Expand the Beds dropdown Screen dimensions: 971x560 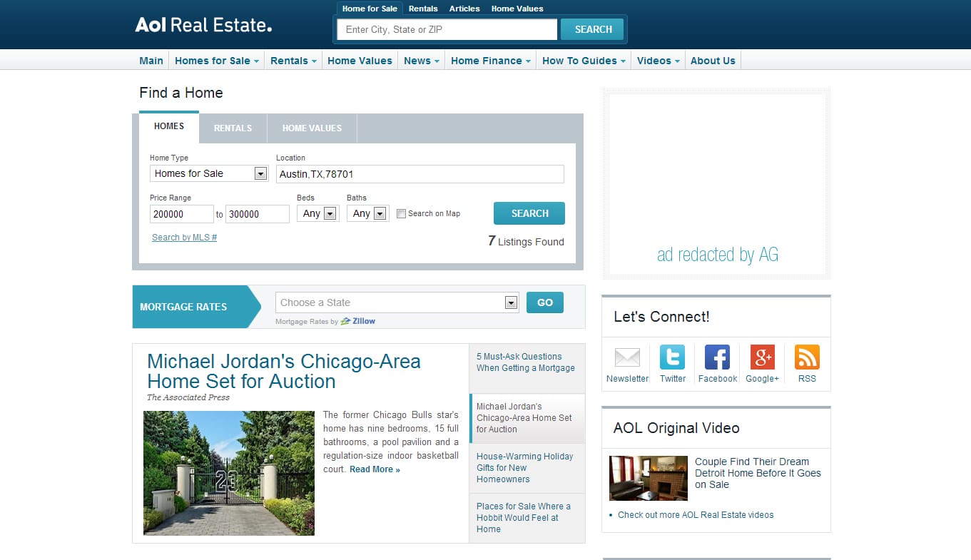point(317,213)
